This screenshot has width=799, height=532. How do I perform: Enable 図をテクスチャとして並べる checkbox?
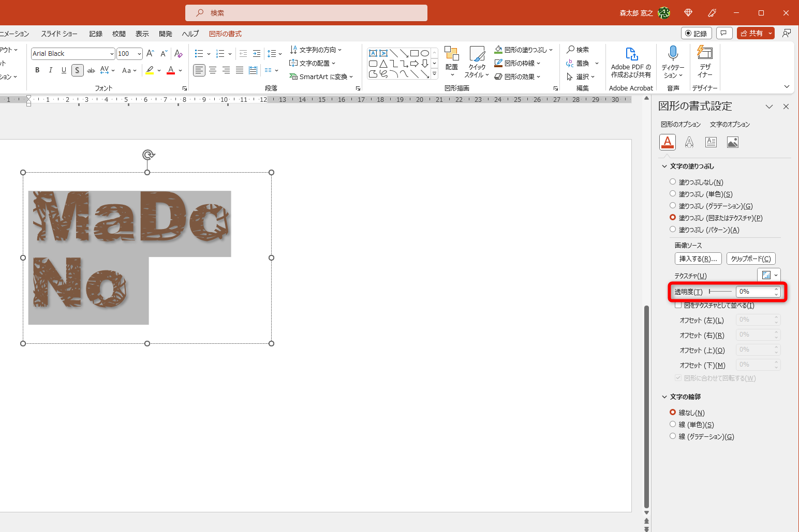coord(678,305)
